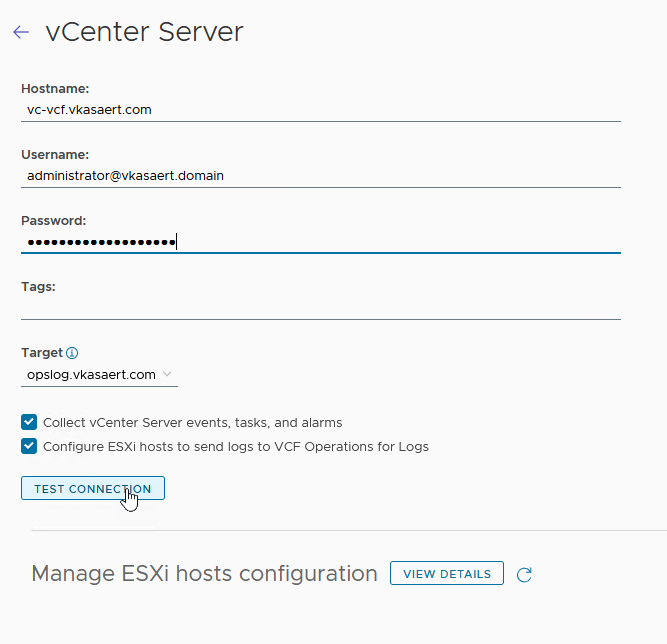Click the Manage ESXi hosts configuration heading

204,573
